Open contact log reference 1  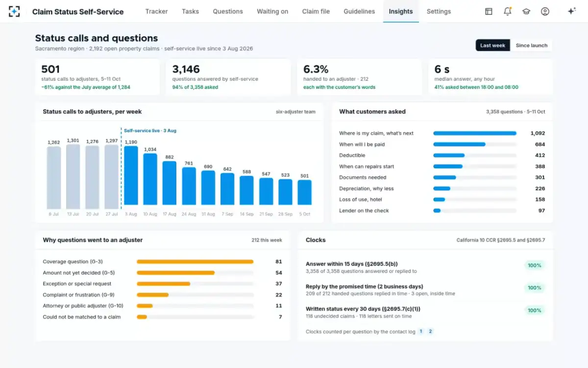[421, 331]
